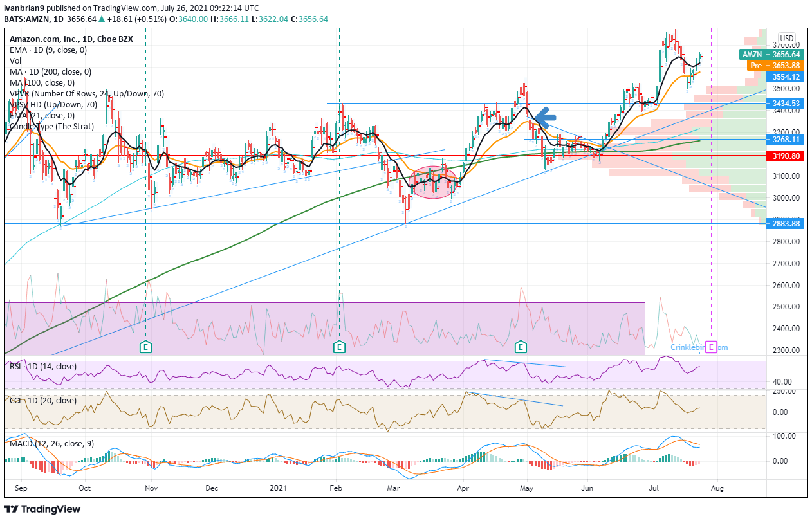Click Jun on the time axis
This screenshot has height=521, width=812.
pos(587,489)
